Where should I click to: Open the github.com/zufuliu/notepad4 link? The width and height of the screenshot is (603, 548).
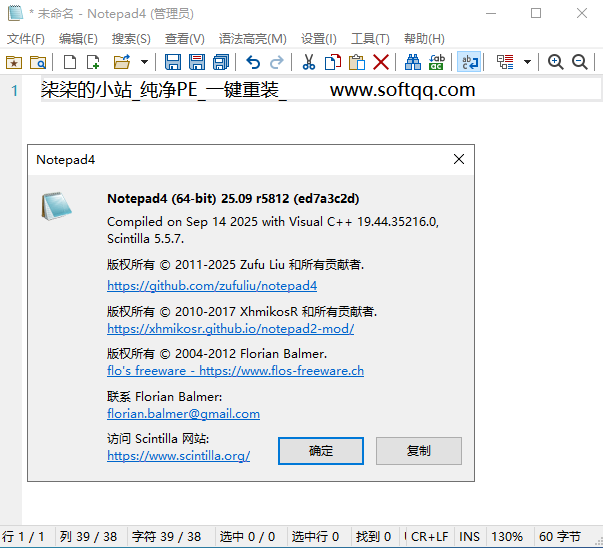point(212,286)
